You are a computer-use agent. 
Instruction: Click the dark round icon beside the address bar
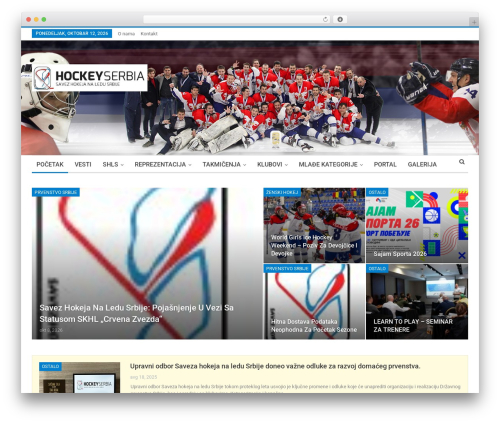pyautogui.click(x=340, y=19)
